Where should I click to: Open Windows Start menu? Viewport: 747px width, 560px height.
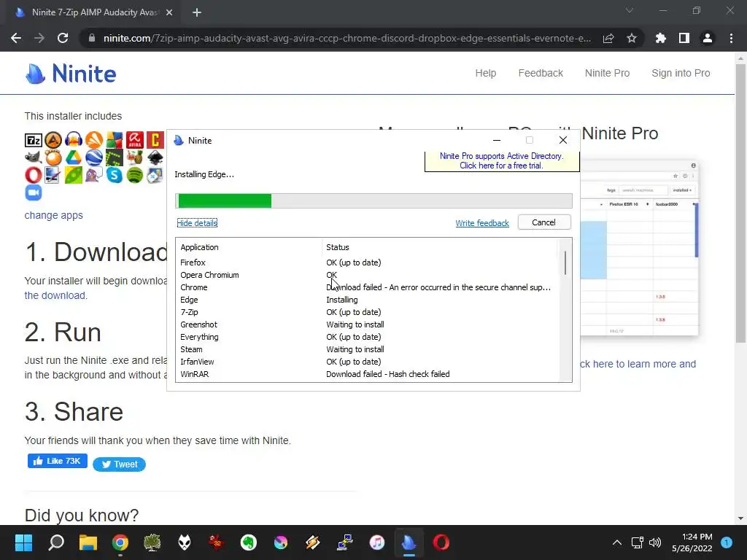click(23, 542)
